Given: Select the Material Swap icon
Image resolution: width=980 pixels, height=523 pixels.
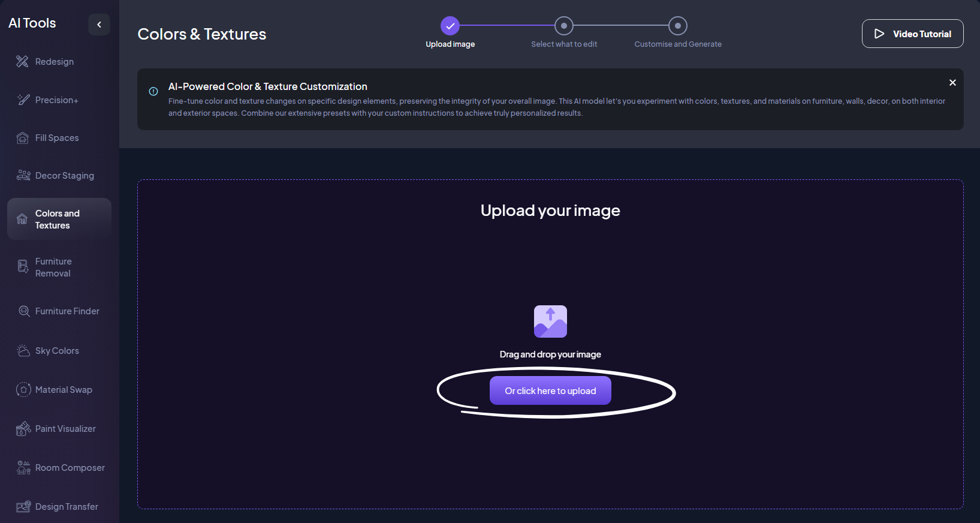Looking at the screenshot, I should click(23, 390).
